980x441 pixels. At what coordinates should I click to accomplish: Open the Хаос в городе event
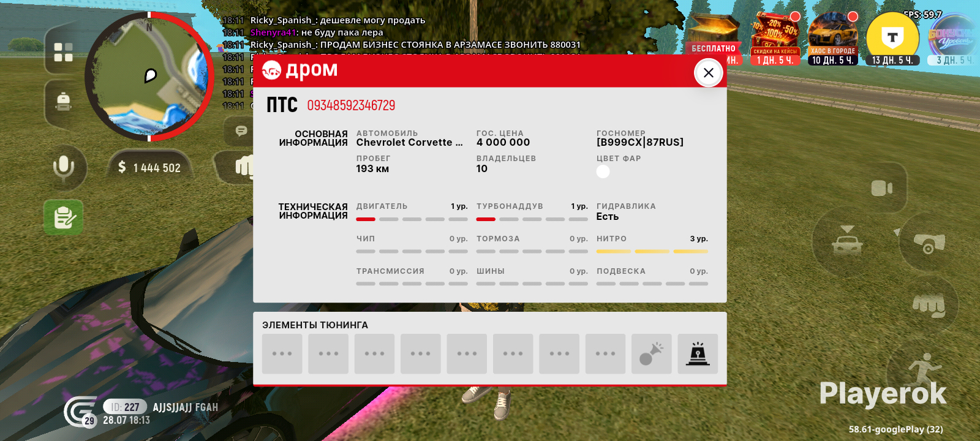click(x=833, y=39)
